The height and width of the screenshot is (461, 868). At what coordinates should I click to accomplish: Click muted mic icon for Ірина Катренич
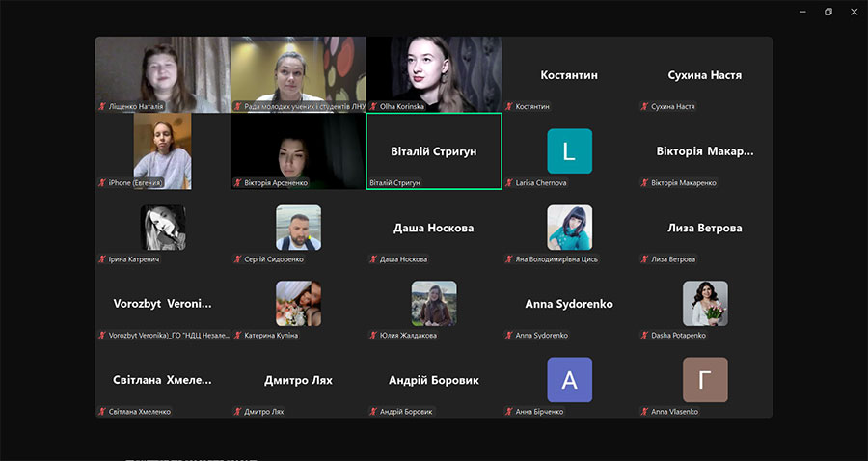tap(102, 259)
